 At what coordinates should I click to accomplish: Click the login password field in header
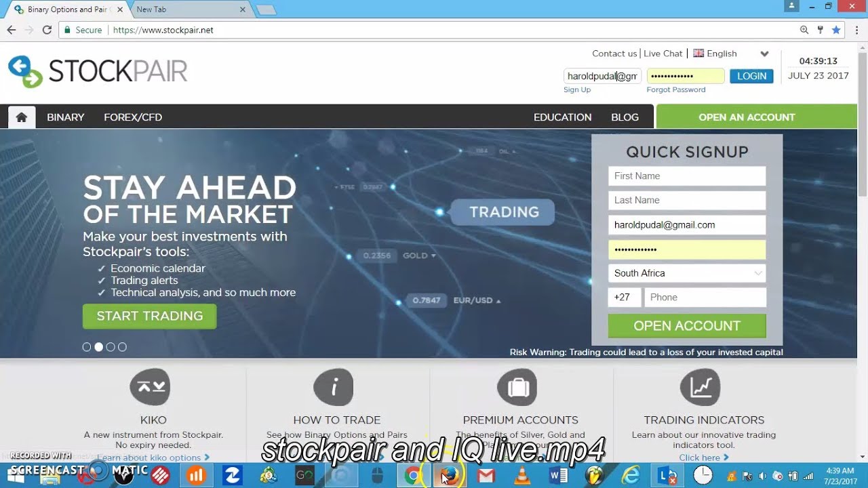pyautogui.click(x=686, y=76)
